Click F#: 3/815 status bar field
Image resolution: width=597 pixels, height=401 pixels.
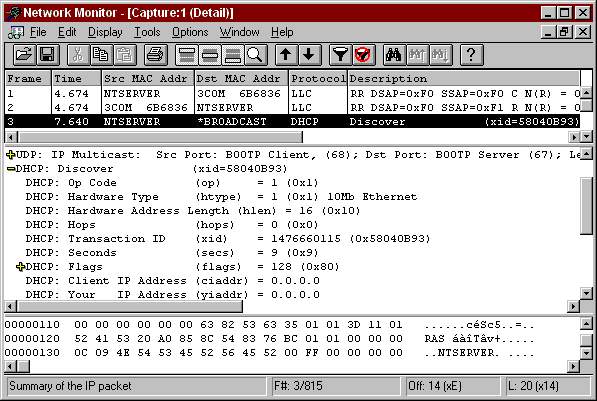(336, 386)
